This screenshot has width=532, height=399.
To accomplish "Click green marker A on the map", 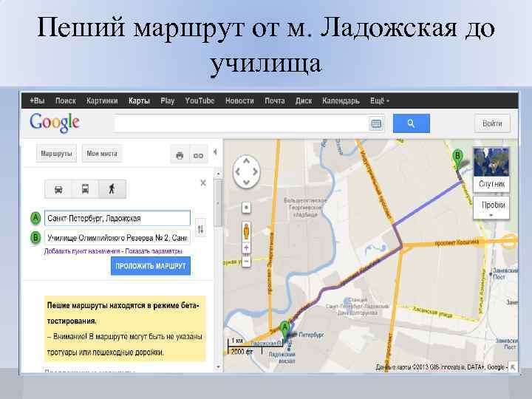I will click(x=284, y=329).
